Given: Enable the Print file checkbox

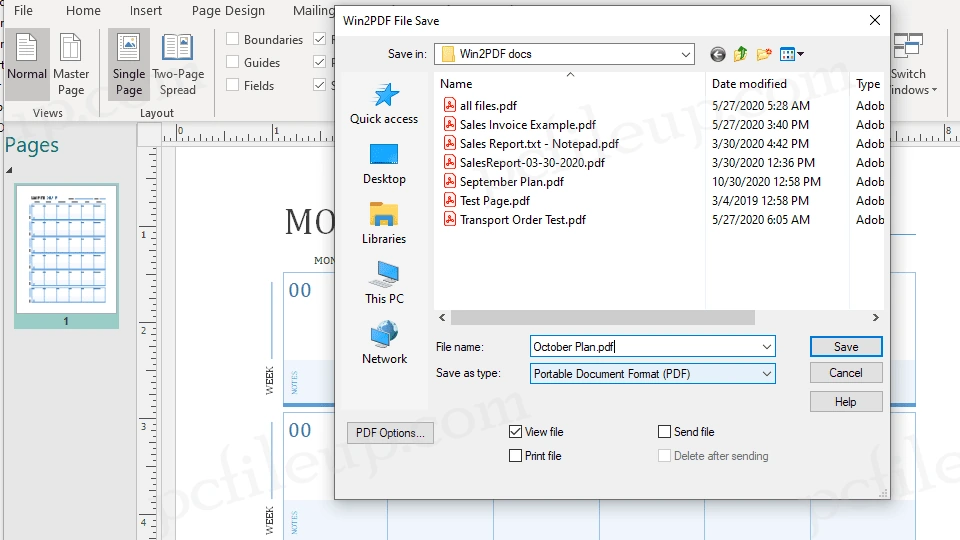Looking at the screenshot, I should pyautogui.click(x=516, y=456).
